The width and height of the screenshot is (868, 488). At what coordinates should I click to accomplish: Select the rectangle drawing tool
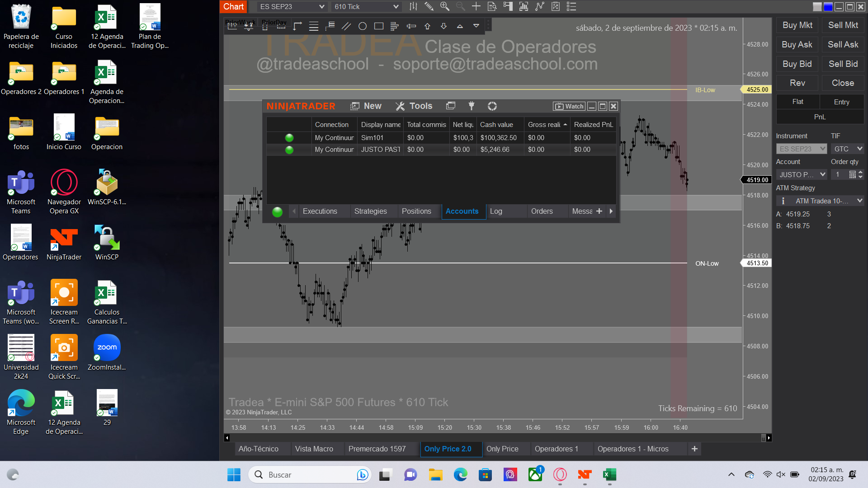pos(379,26)
